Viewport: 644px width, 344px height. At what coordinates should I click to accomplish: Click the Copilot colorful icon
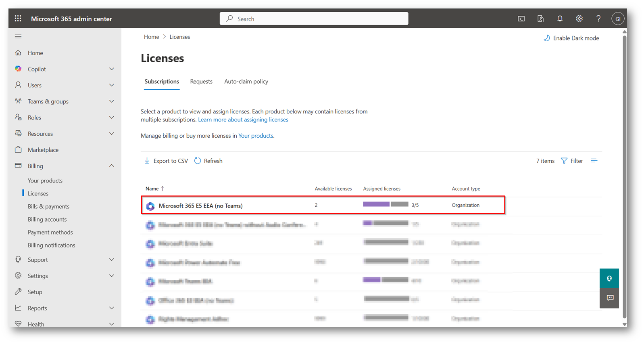(x=18, y=69)
